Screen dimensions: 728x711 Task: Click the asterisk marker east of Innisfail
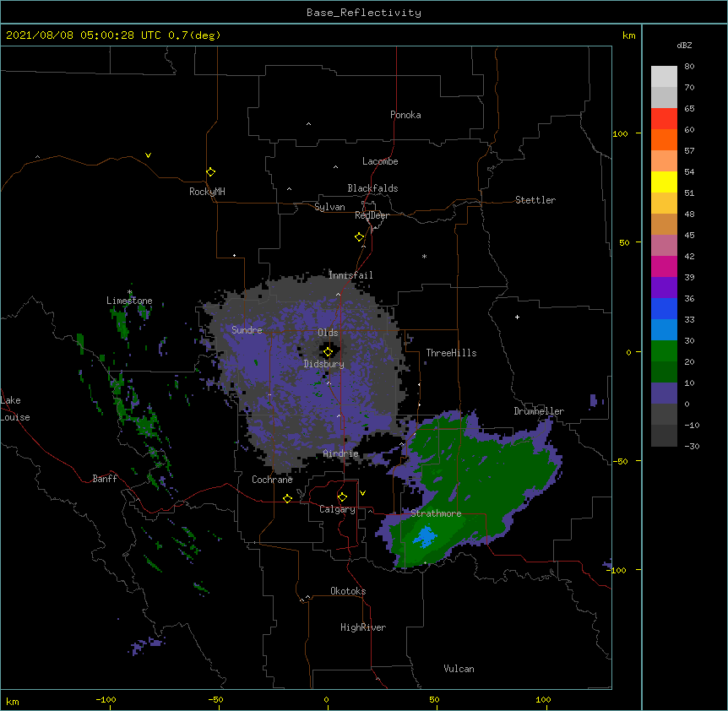point(424,256)
